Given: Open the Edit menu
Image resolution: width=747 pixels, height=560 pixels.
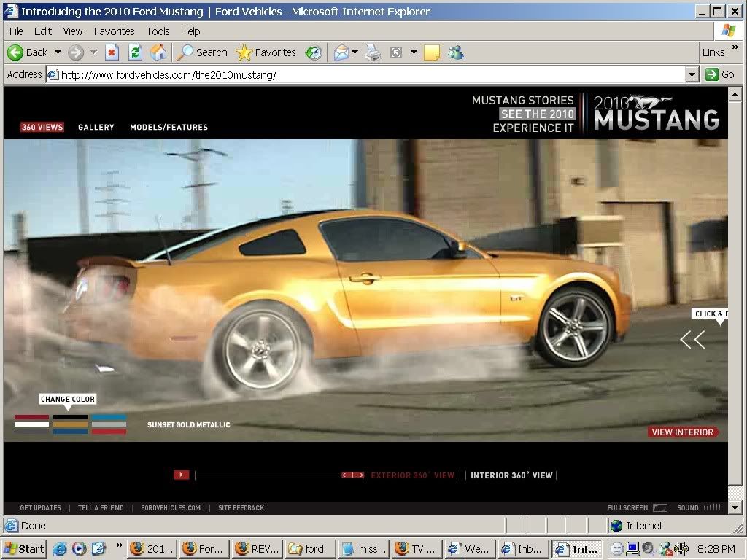Looking at the screenshot, I should tap(43, 31).
